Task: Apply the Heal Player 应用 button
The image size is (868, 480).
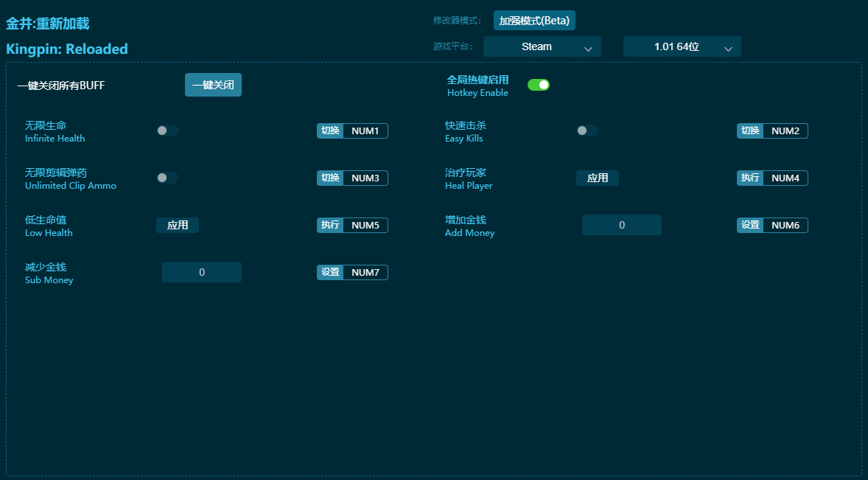Action: coord(598,178)
